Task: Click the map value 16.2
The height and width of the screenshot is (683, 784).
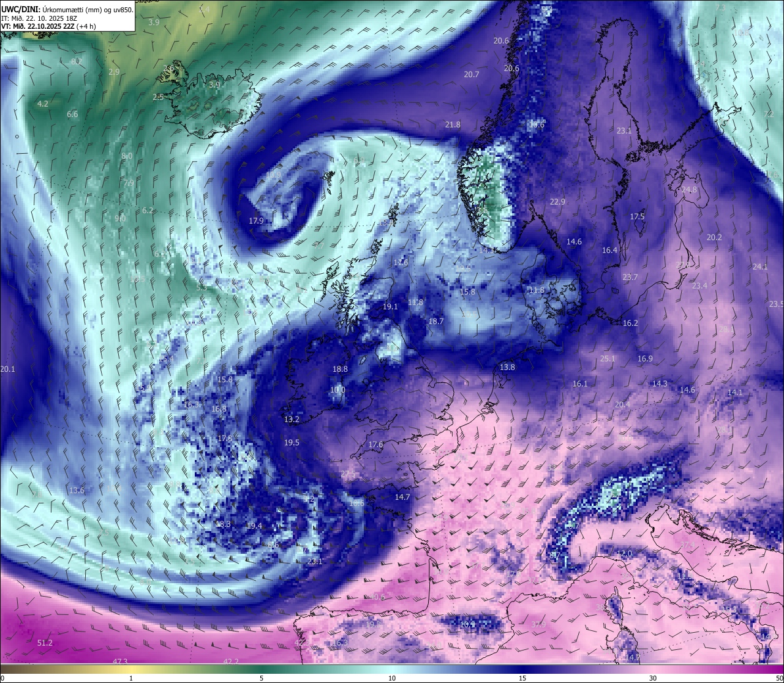Action: 630,323
